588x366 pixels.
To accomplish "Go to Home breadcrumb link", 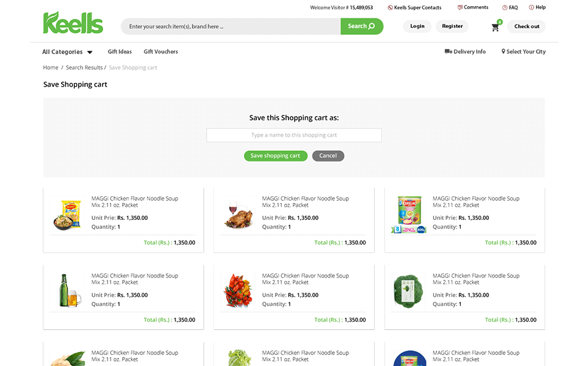I will tap(51, 68).
